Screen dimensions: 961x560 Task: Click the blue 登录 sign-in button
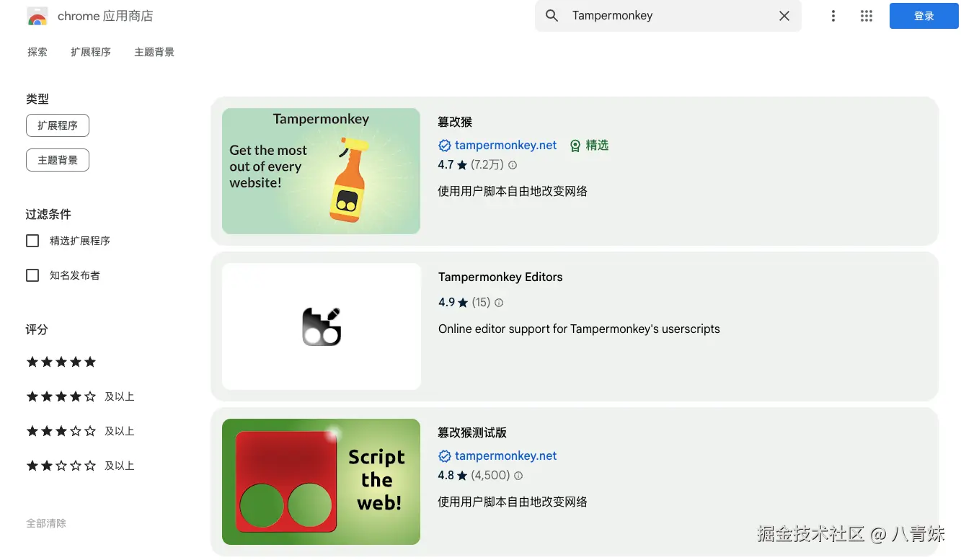[x=924, y=16]
